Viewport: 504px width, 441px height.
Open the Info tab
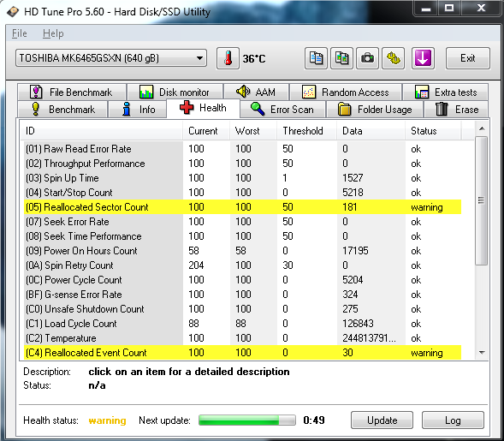[x=139, y=110]
